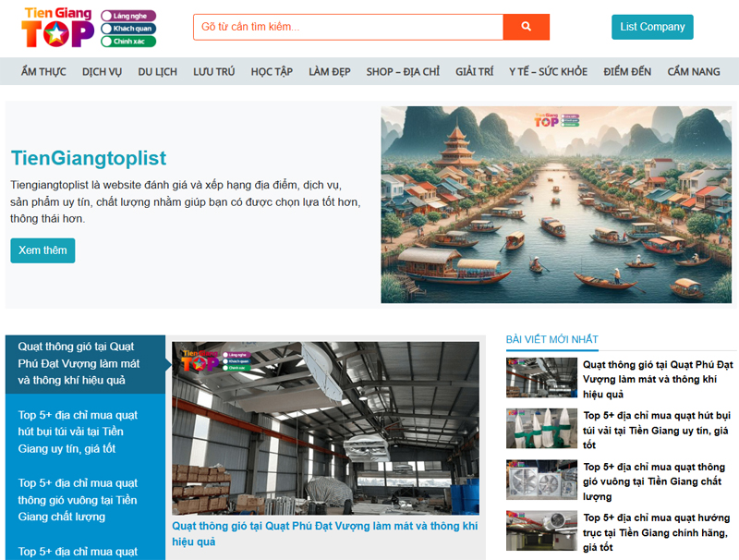Select the highlighted Quạt Phú Đạt Vượng tab

[x=85, y=363]
